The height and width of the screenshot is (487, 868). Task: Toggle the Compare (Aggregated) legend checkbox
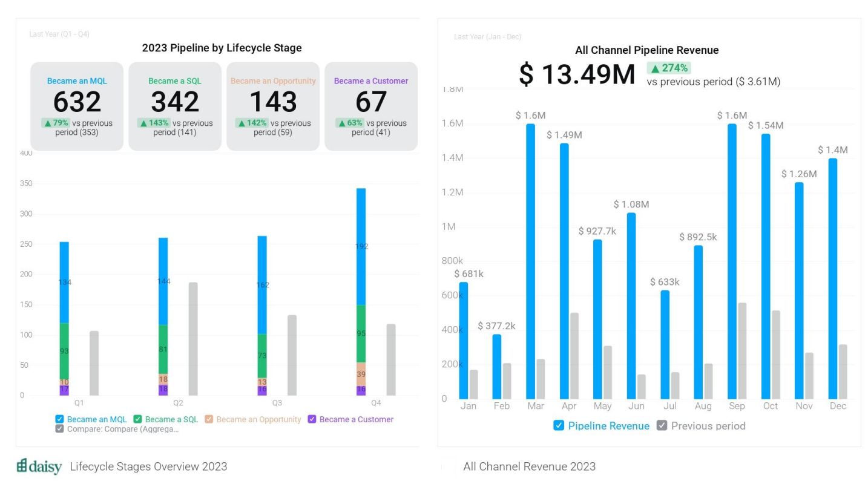click(59, 429)
